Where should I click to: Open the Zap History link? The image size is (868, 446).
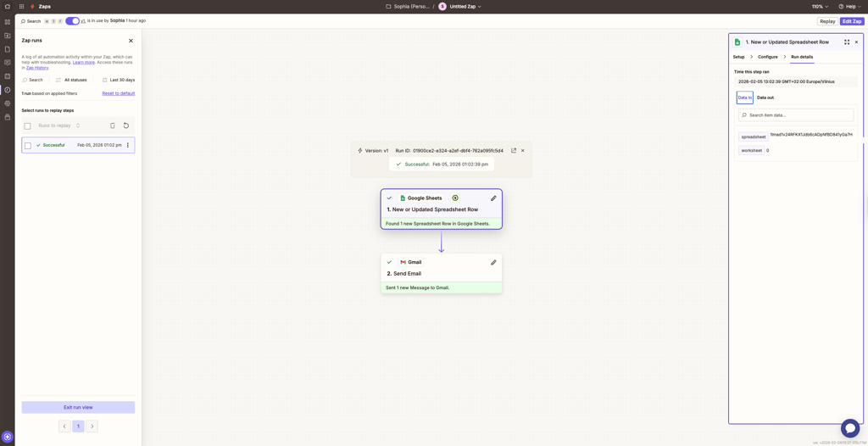[x=37, y=68]
